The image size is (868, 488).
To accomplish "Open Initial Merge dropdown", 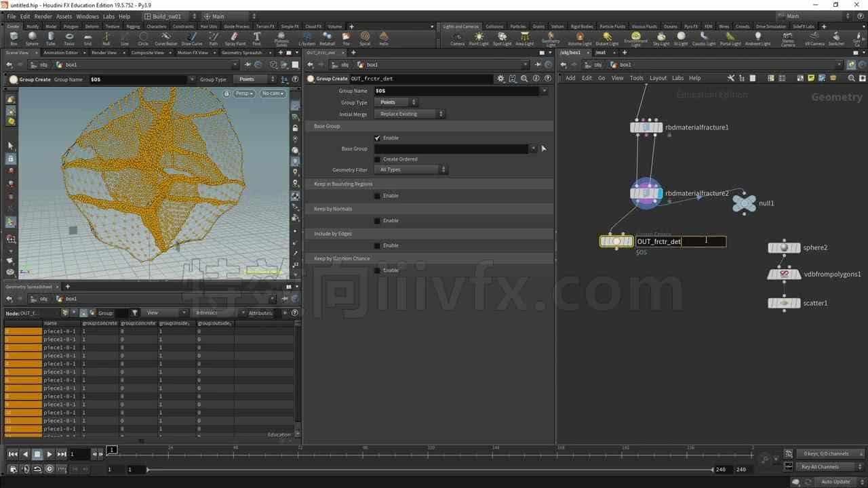I will pos(410,114).
